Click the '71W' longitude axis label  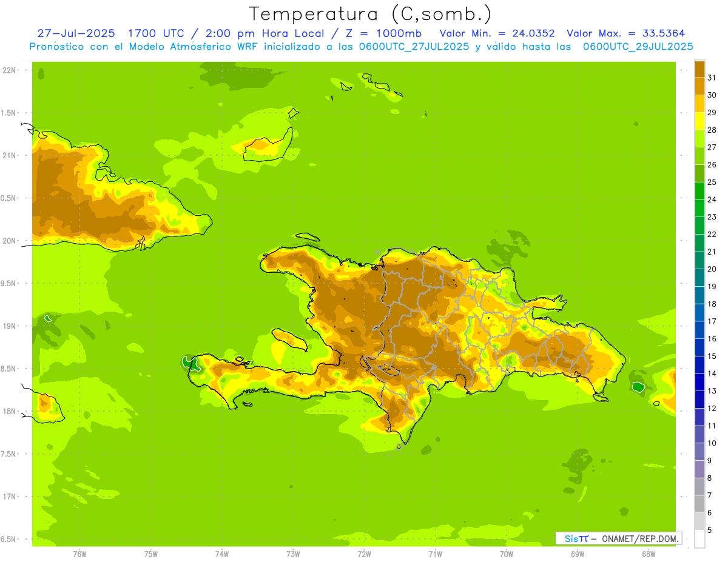tap(435, 554)
